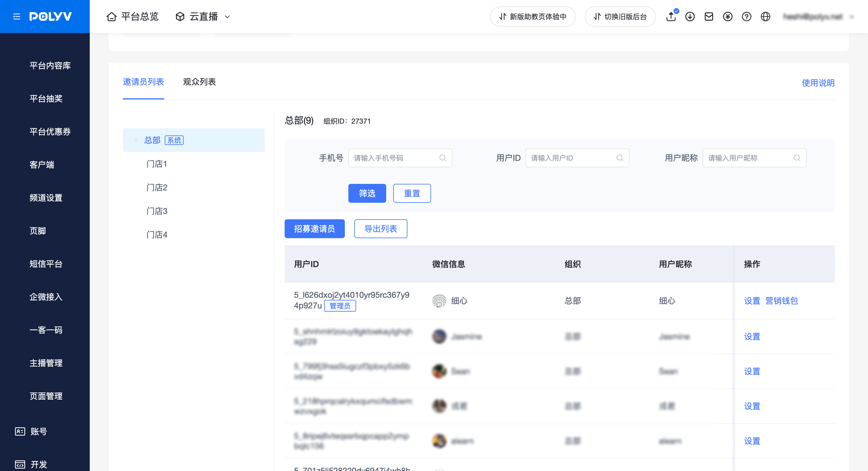868x471 pixels.
Task: Open the 使用说明 link
Action: [818, 83]
